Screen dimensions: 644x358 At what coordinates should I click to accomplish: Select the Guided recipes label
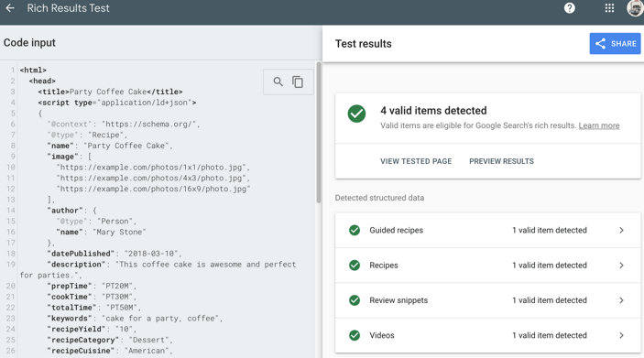pyautogui.click(x=397, y=231)
